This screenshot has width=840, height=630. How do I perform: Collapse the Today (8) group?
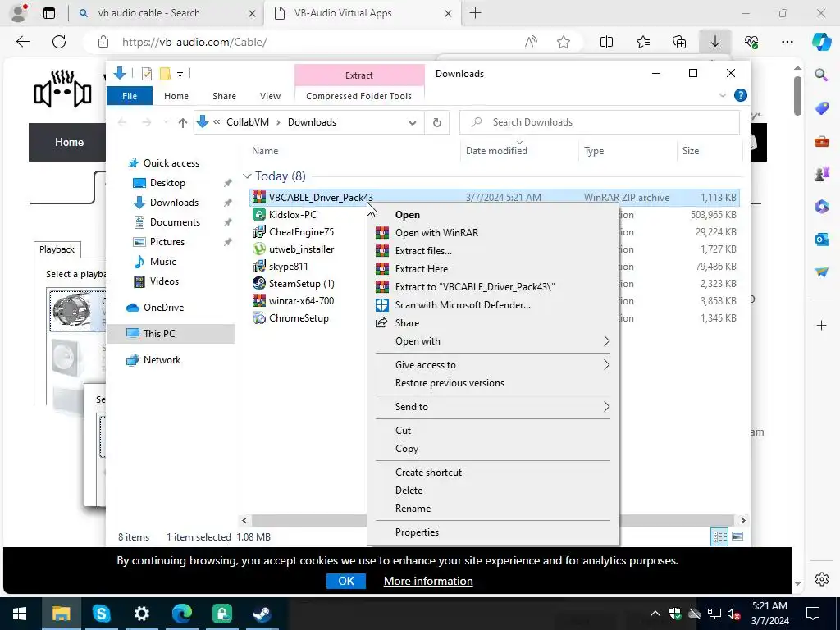click(x=247, y=176)
